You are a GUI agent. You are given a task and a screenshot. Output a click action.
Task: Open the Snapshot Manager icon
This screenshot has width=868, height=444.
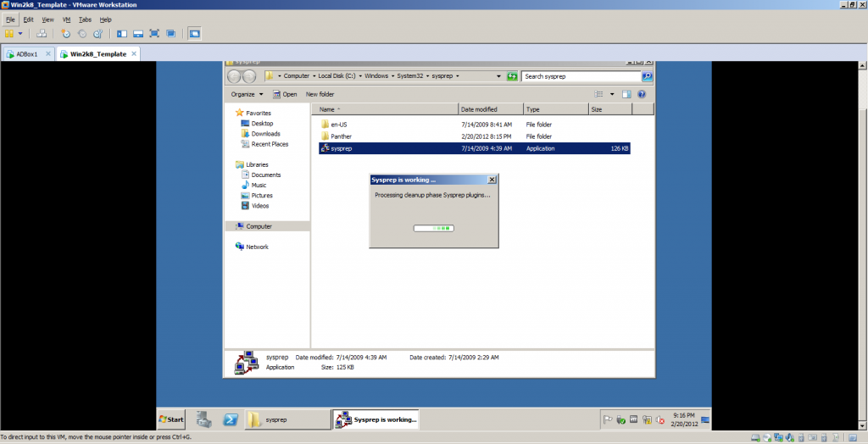click(x=98, y=34)
